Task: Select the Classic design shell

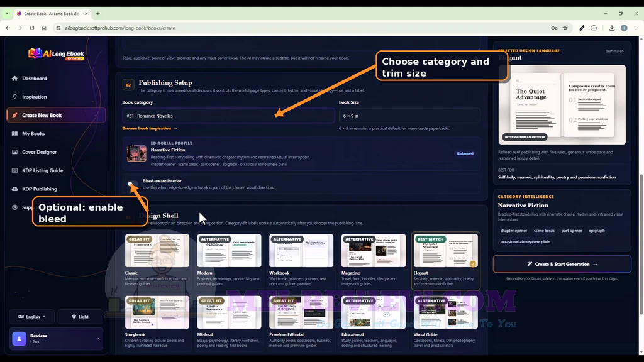Action: 157,261
